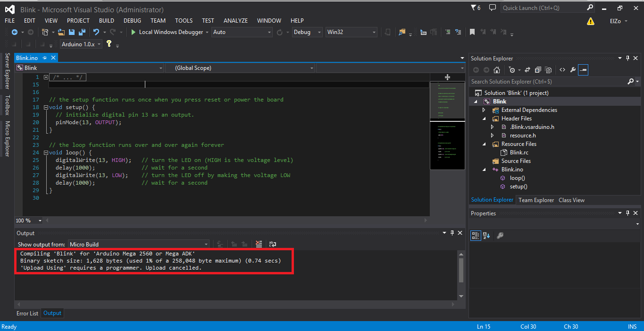
Task: Expand the External Dependencies node
Action: pyautogui.click(x=484, y=110)
